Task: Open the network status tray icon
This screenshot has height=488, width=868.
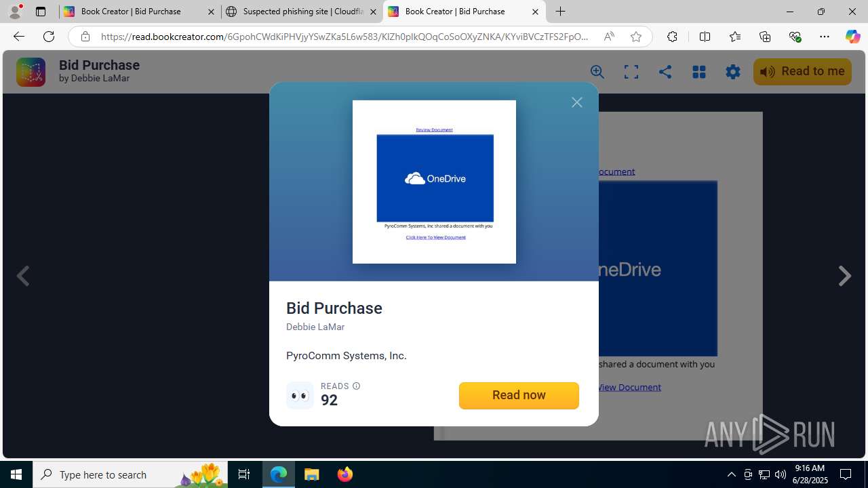Action: tap(764, 474)
